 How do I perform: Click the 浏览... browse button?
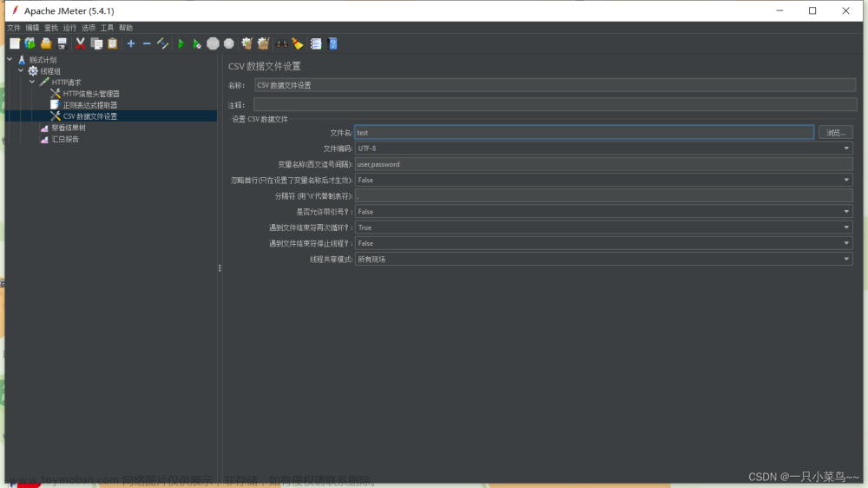pyautogui.click(x=835, y=132)
